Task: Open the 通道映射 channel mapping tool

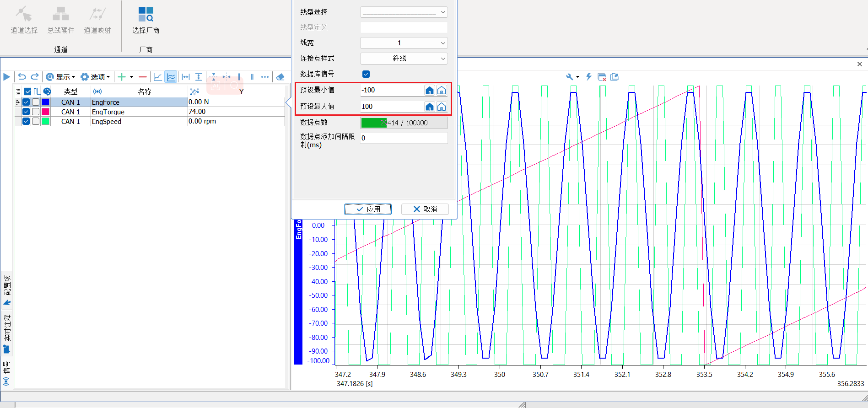Action: 97,21
